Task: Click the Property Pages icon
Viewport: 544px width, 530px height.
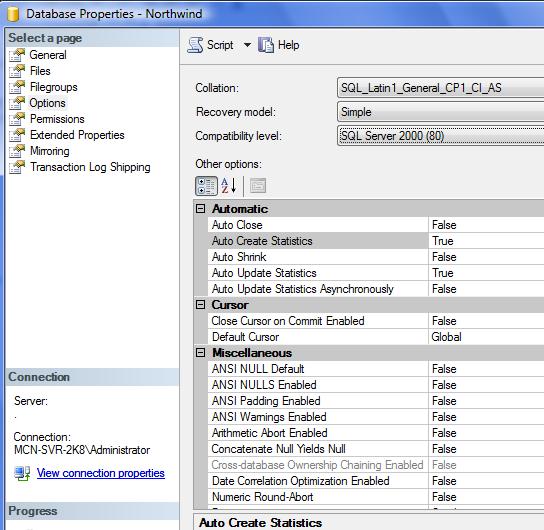Action: (258, 186)
